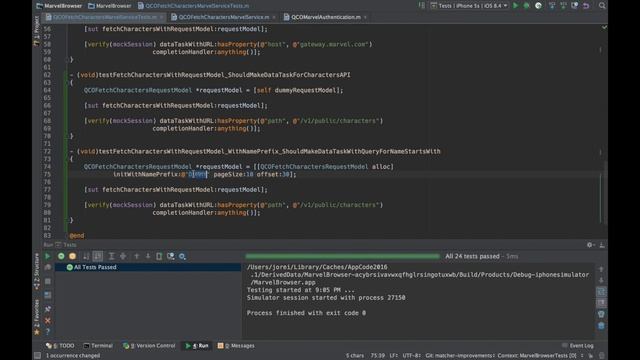Open test history import icon
The image size is (640, 360).
point(171,256)
